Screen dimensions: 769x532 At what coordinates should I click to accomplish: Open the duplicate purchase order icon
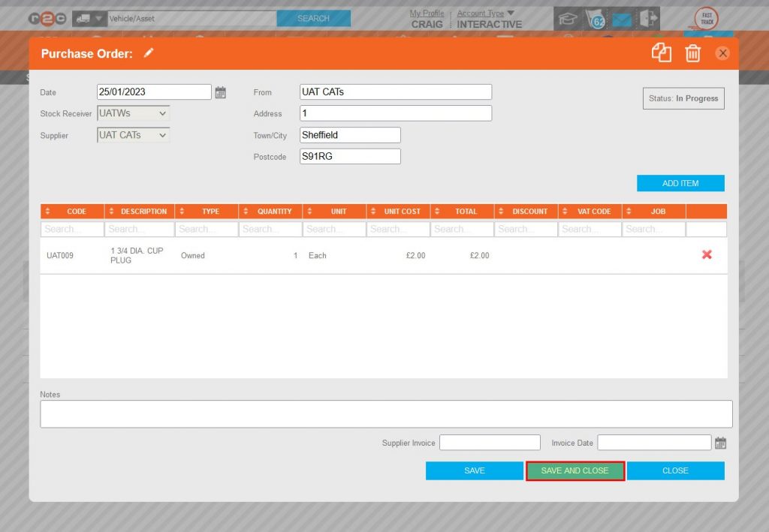click(x=662, y=53)
